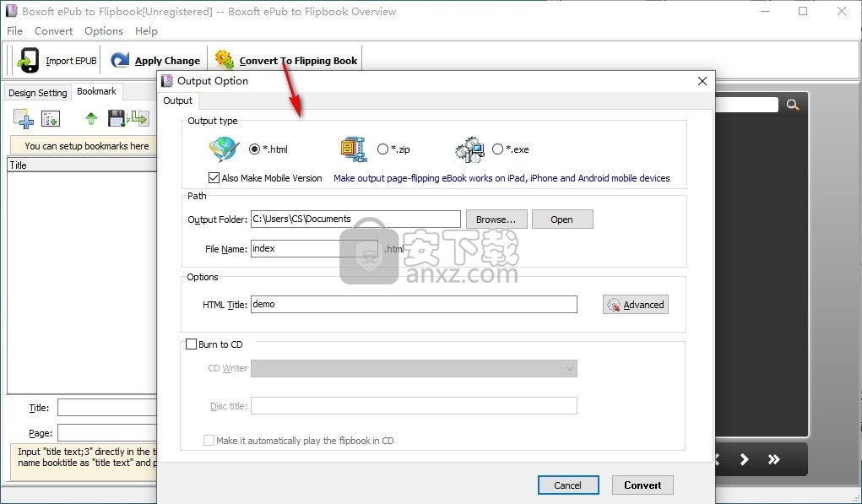Click the exe output gears icon
This screenshot has height=504, width=862.
pos(469,149)
